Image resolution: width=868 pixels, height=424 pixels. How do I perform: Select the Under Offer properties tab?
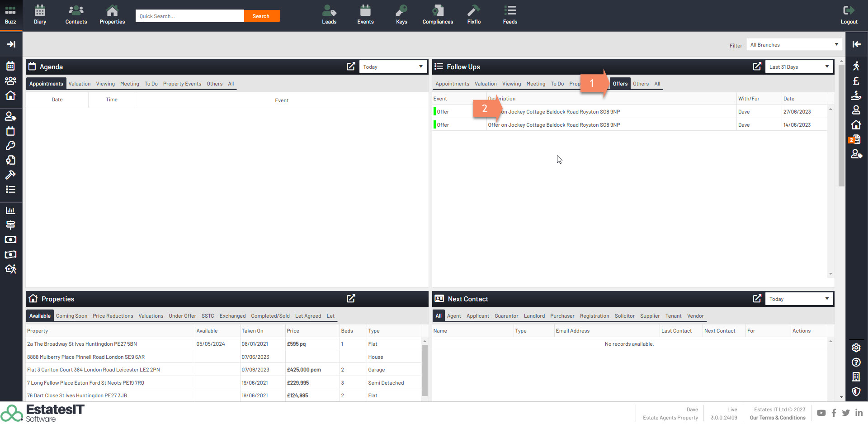coord(182,316)
